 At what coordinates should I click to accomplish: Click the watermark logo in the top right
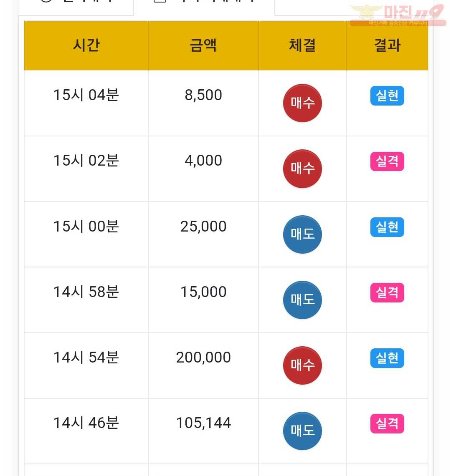pos(398,15)
